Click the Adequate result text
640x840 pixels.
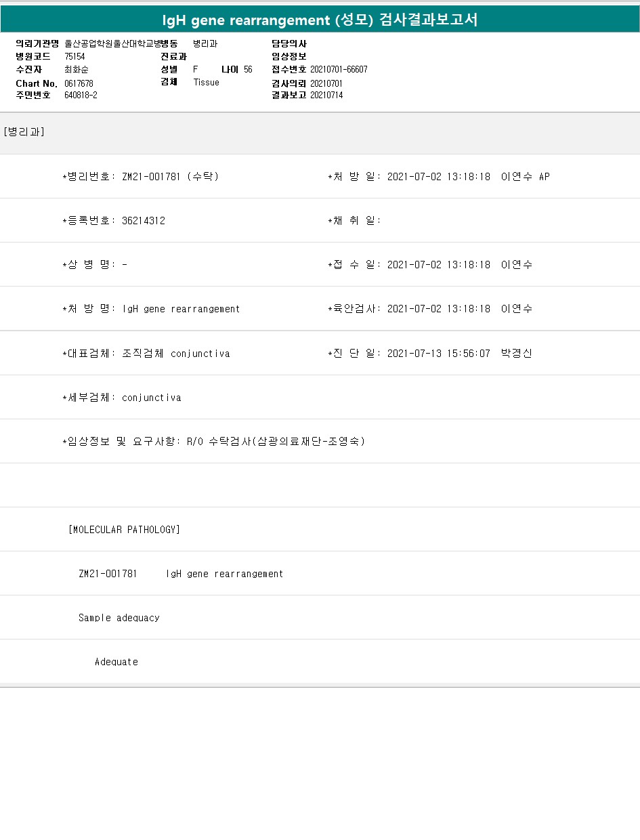click(116, 662)
